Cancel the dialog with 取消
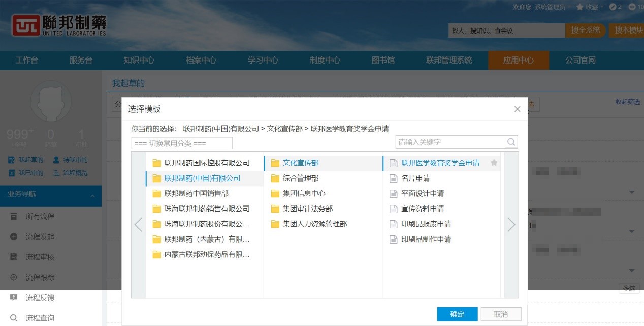This screenshot has height=326, width=644. [x=501, y=314]
